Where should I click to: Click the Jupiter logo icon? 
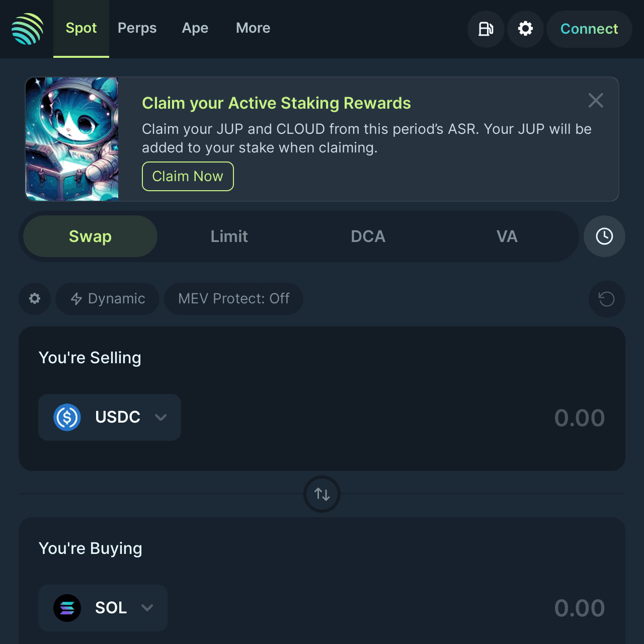28,29
